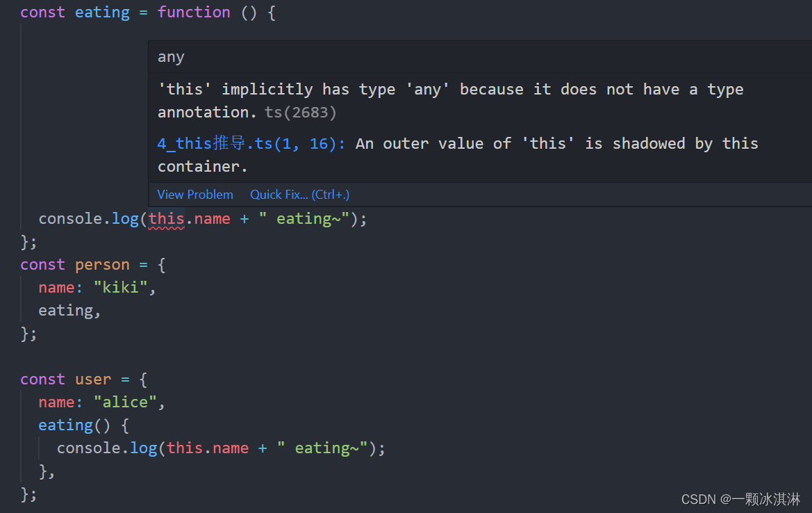812x513 pixels.
Task: Click the 'person' variable name
Action: (x=102, y=265)
